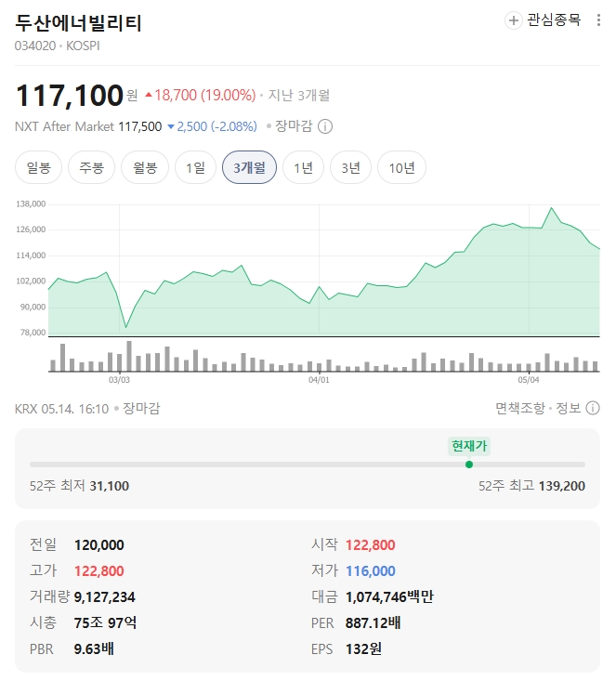The height and width of the screenshot is (681, 616).
Task: Click the 지난 3개월 period label
Action: click(299, 95)
